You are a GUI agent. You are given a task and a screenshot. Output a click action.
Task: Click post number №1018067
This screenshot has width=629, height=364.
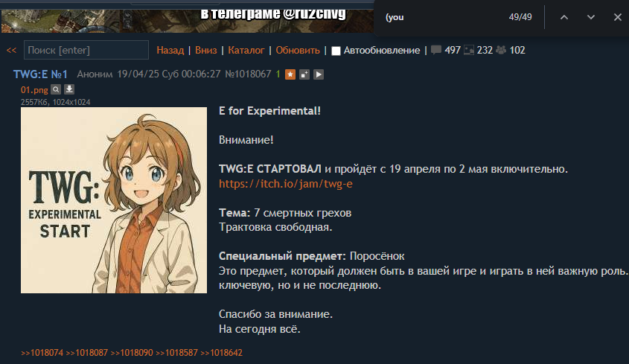[248, 74]
